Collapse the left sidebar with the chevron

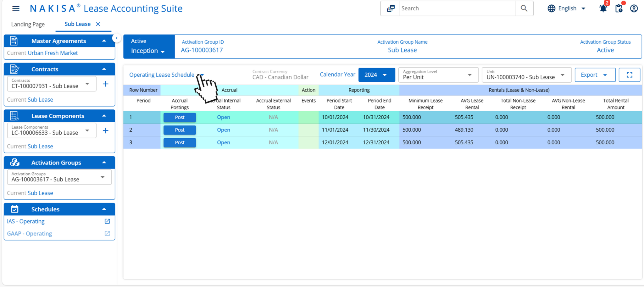pyautogui.click(x=116, y=38)
